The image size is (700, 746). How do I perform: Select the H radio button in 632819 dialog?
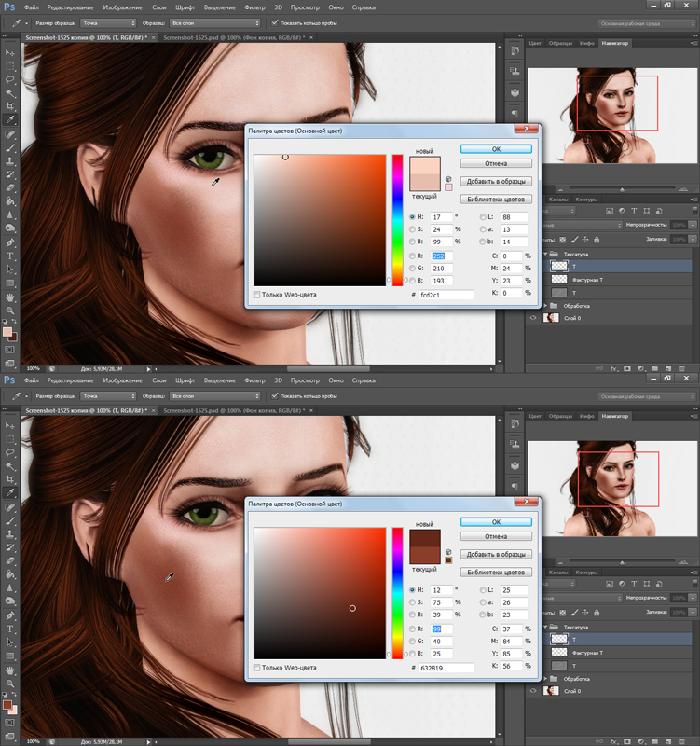[412, 590]
